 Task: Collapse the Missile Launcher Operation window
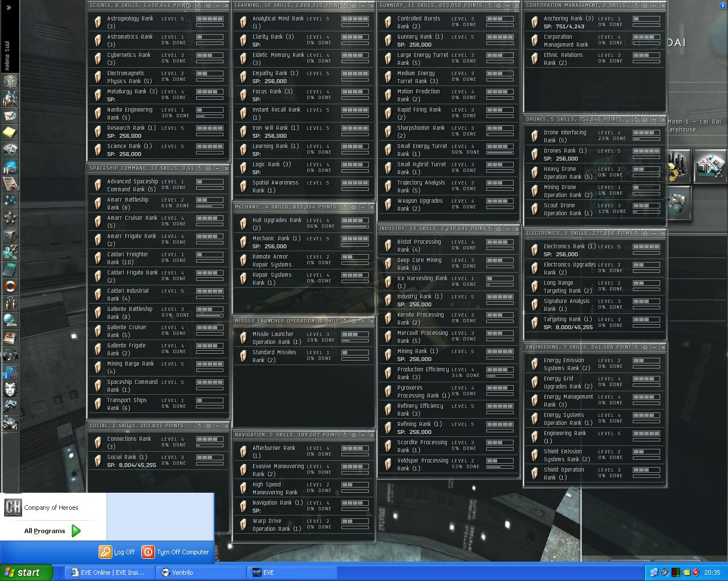[x=363, y=321]
